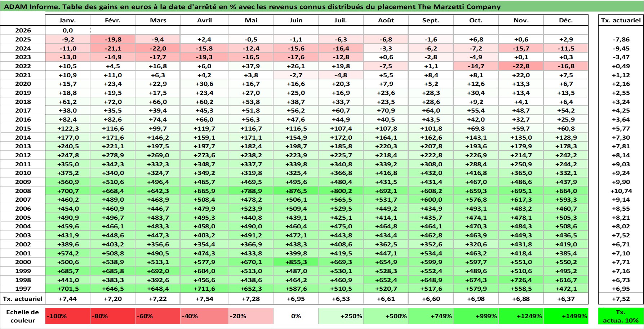Click the 0% color scale cell
The width and height of the screenshot is (644, 329).
[x=296, y=316]
